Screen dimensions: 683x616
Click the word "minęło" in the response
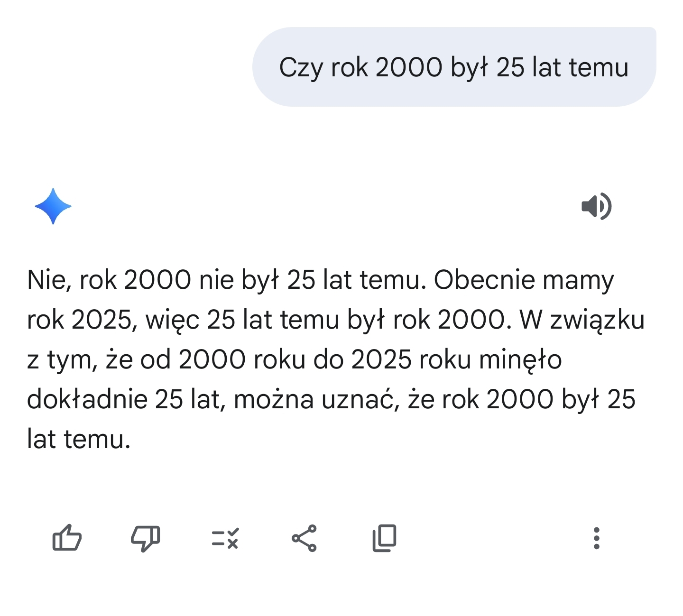tap(520, 360)
